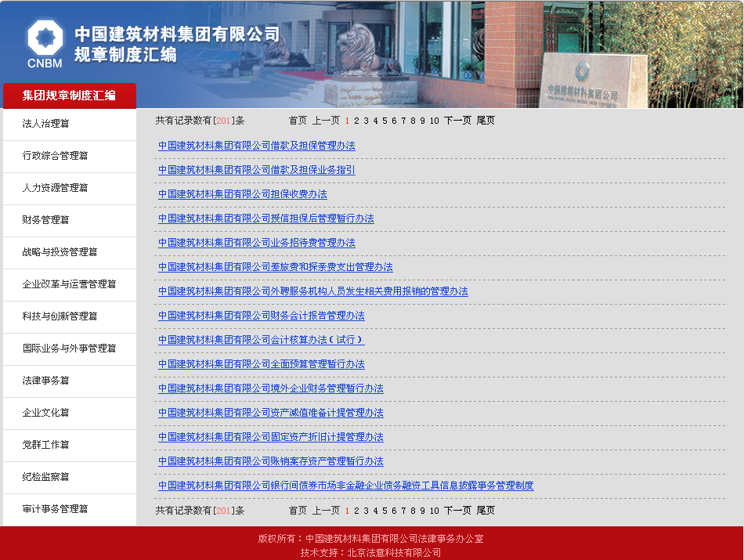Open page 4 in the upper pagination
Image resolution: width=744 pixels, height=560 pixels.
click(x=375, y=121)
